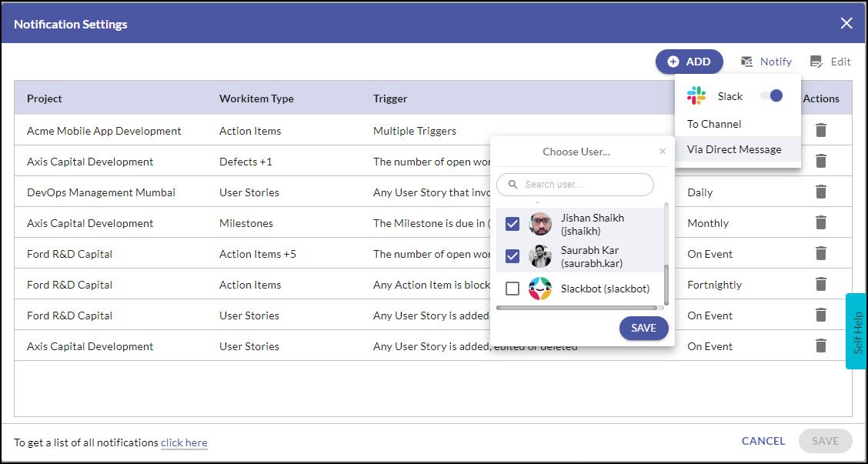
Task: Click the search magnifier icon
Action: point(513,185)
